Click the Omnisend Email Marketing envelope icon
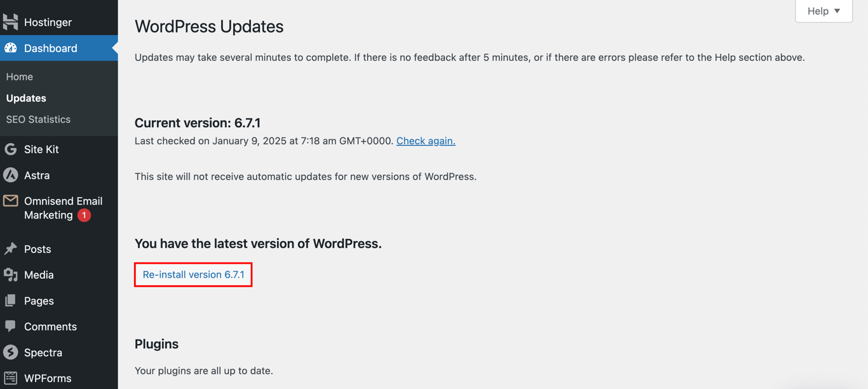Viewport: 868px width, 389px height. point(11,201)
